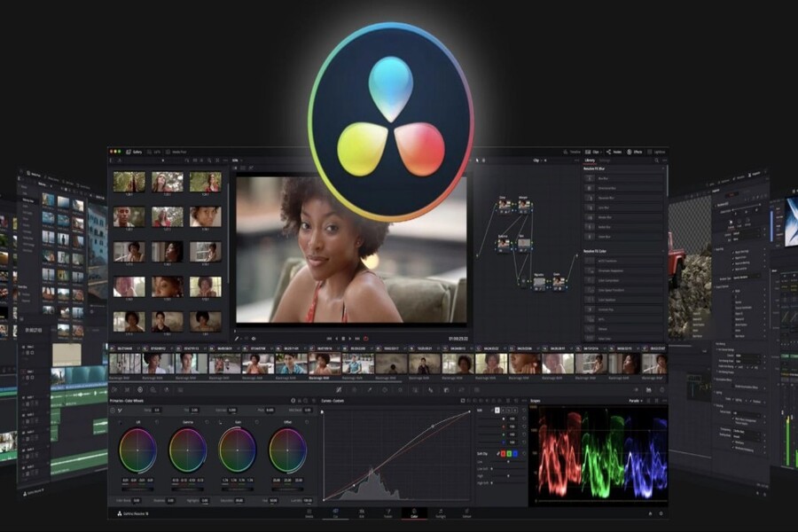Toggle the Effects library panel
This screenshot has width=798, height=532.
(x=630, y=153)
